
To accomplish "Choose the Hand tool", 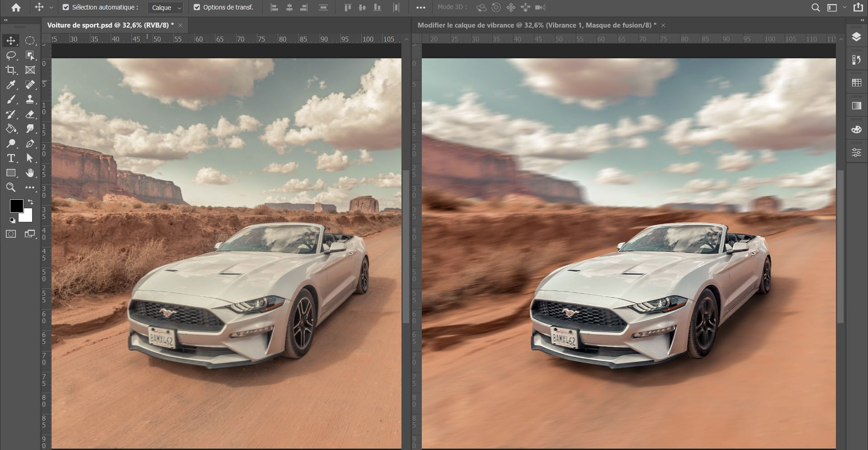I will click(30, 173).
